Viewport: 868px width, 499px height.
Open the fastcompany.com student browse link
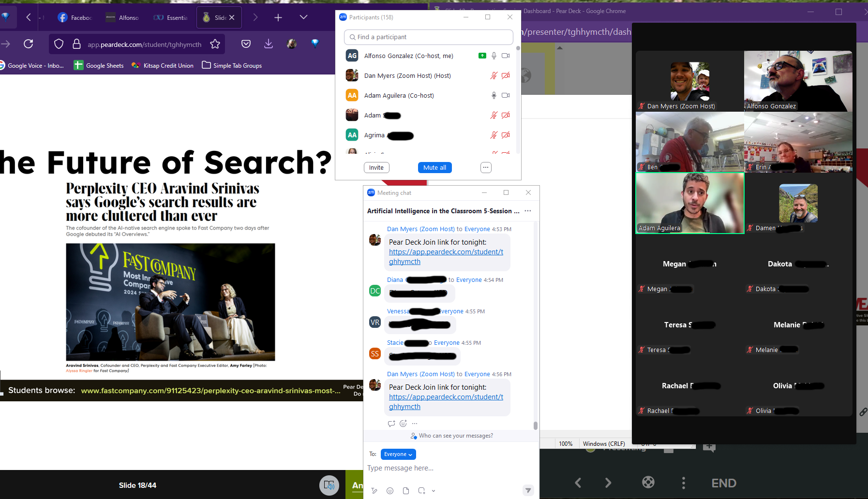[x=210, y=391]
